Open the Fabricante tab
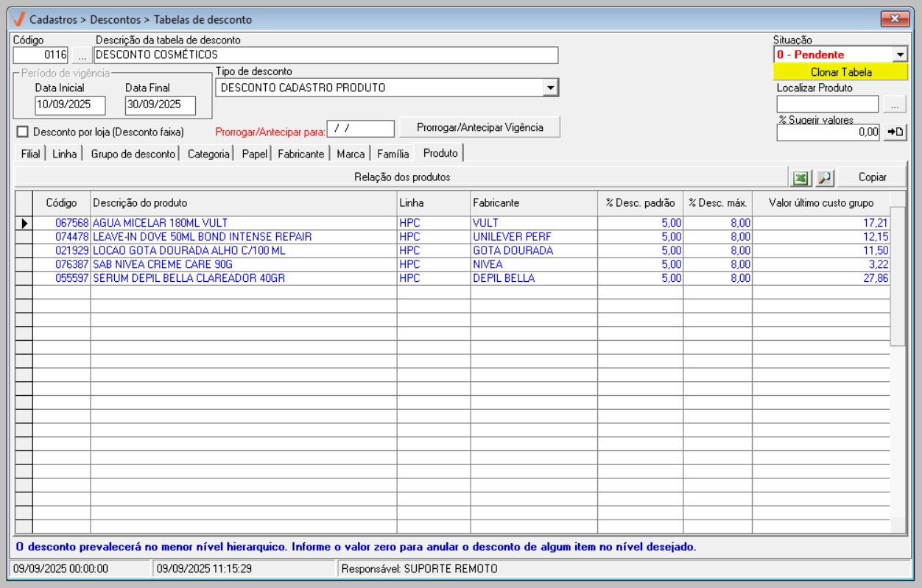 (300, 154)
